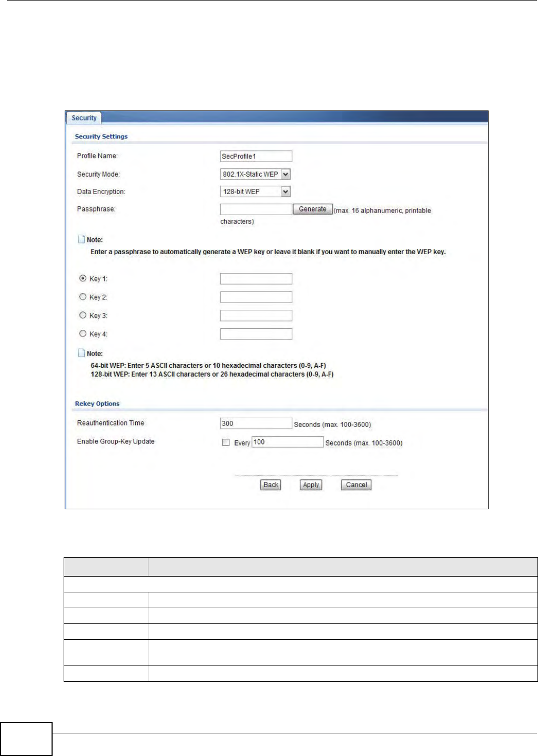Select the Key 2 radio button
538x756 pixels.
(x=83, y=297)
